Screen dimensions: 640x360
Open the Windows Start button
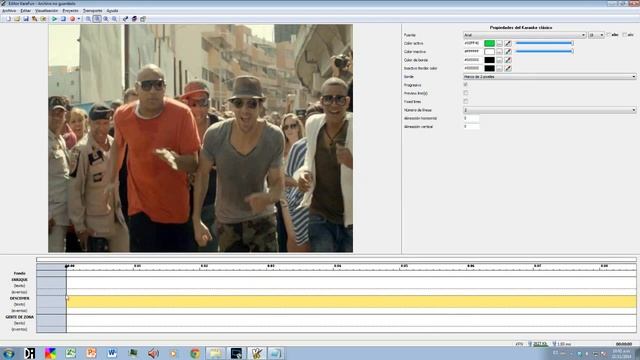[x=8, y=353]
